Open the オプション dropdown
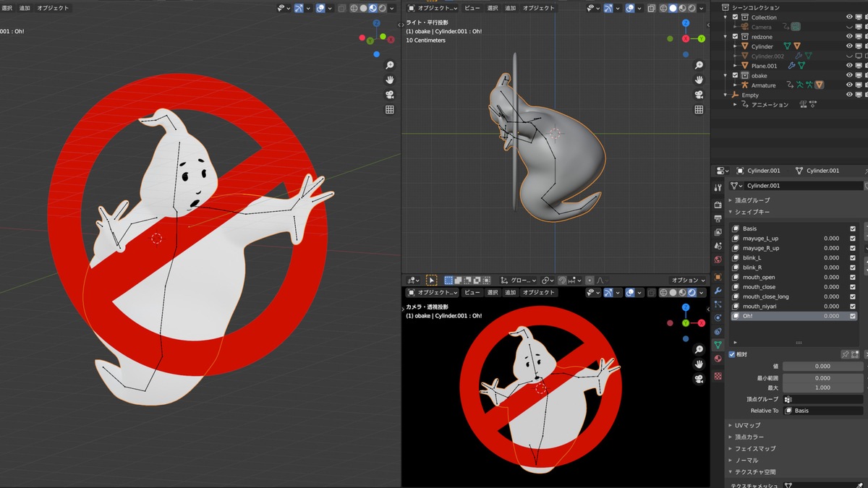The height and width of the screenshot is (488, 868). pyautogui.click(x=688, y=281)
